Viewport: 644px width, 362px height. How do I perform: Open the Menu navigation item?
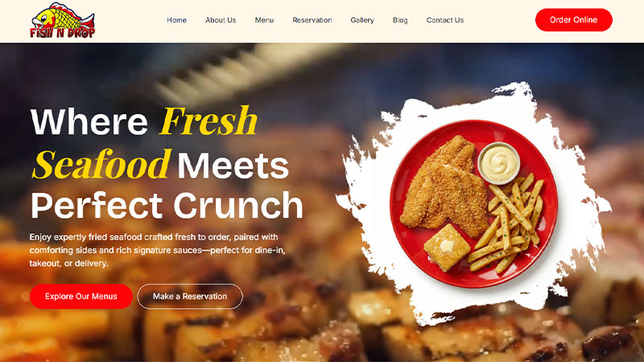264,20
